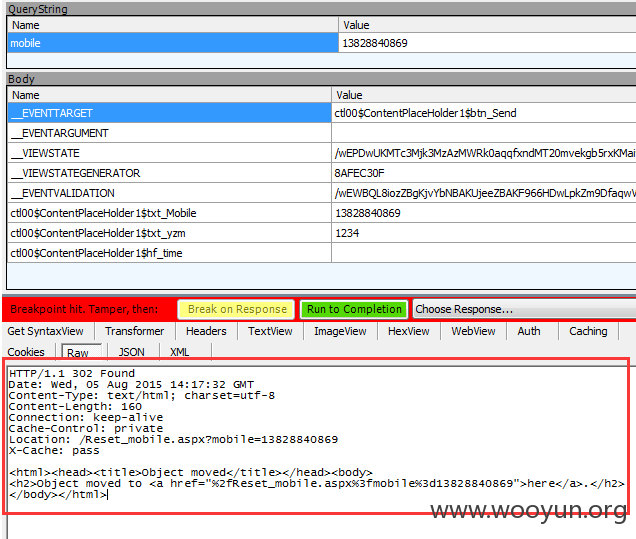Click the Cache-Control: private line

point(86,428)
